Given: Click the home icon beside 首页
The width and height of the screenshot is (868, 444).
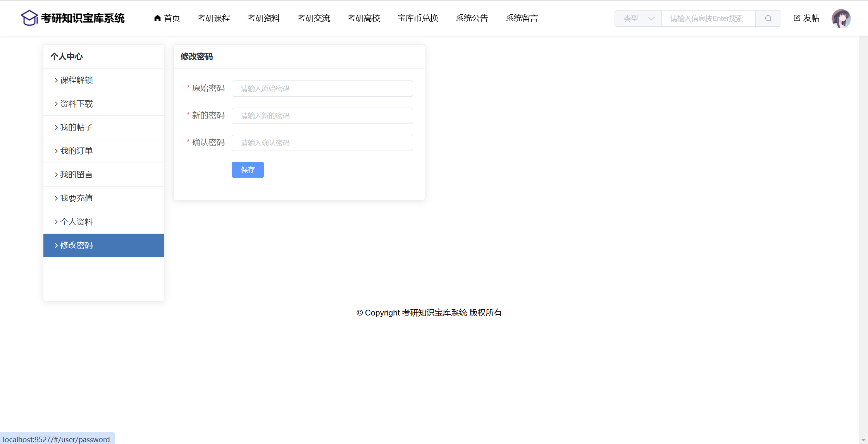Looking at the screenshot, I should (157, 18).
